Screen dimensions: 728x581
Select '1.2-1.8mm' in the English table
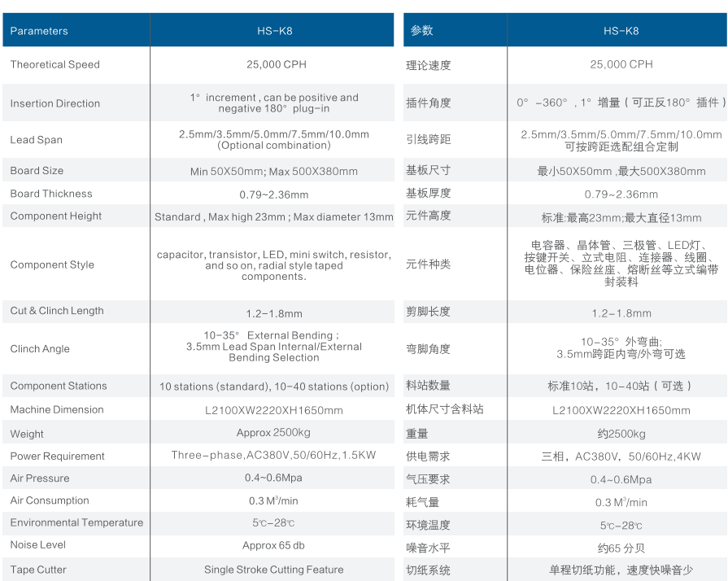click(274, 314)
